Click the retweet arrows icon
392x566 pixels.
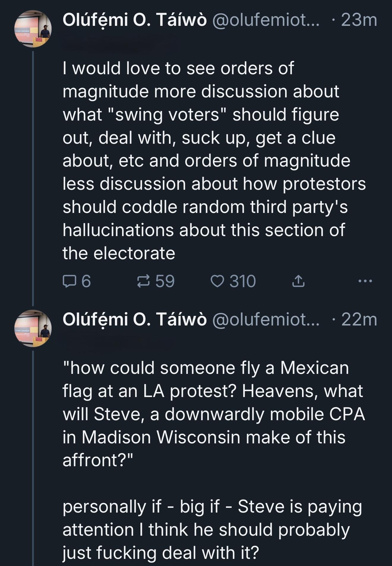pyautogui.click(x=143, y=281)
